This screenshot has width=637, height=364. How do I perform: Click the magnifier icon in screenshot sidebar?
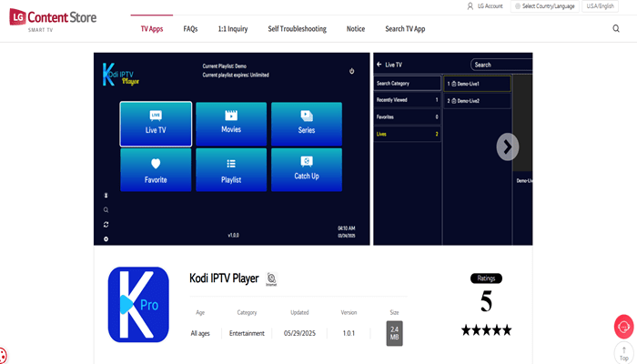pos(106,210)
